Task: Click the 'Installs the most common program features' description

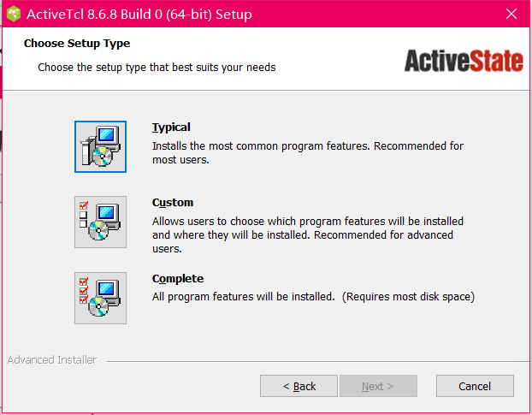Action: 308,152
